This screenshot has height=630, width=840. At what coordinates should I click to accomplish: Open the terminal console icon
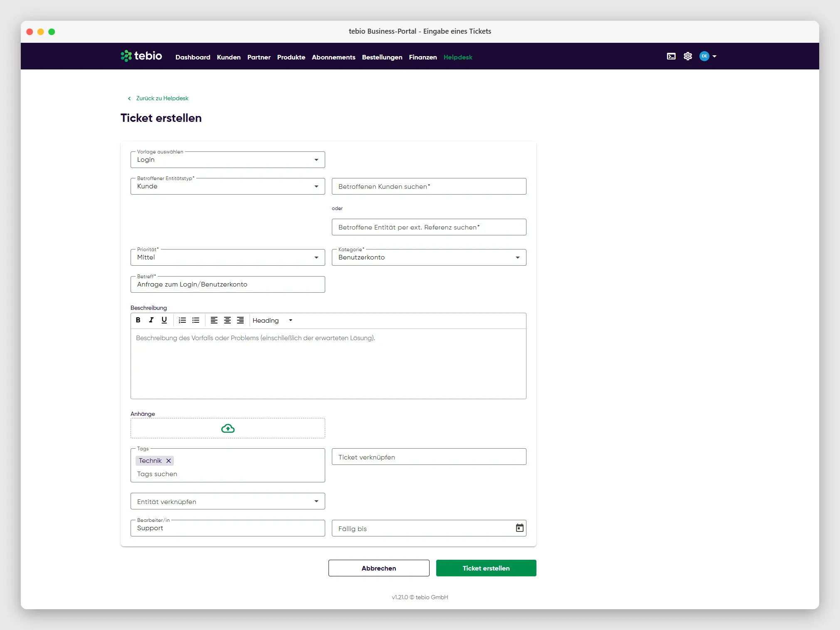tap(671, 56)
